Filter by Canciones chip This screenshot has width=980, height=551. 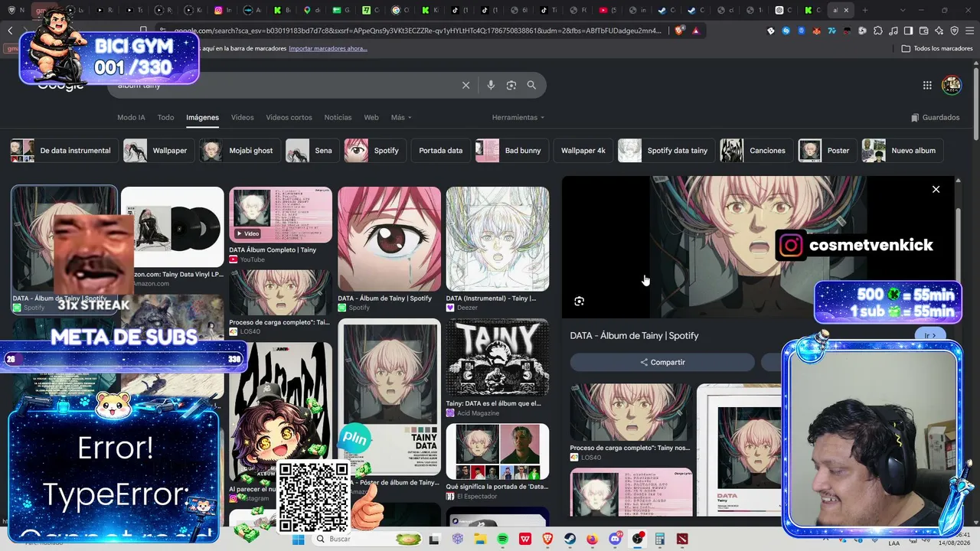(755, 151)
